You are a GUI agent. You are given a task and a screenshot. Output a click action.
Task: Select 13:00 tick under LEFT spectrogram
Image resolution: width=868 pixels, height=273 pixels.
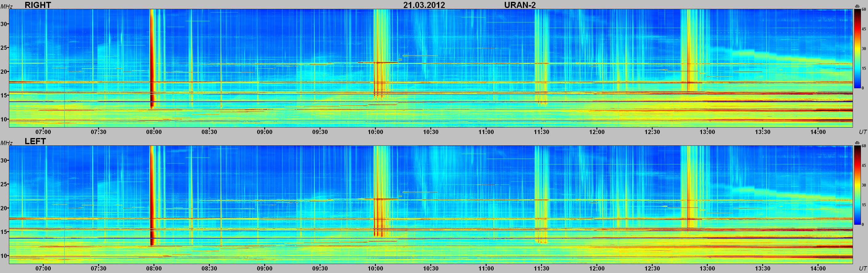707,268
